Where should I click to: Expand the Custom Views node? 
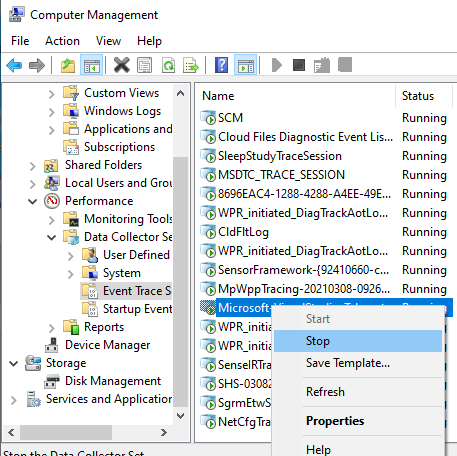[51, 94]
